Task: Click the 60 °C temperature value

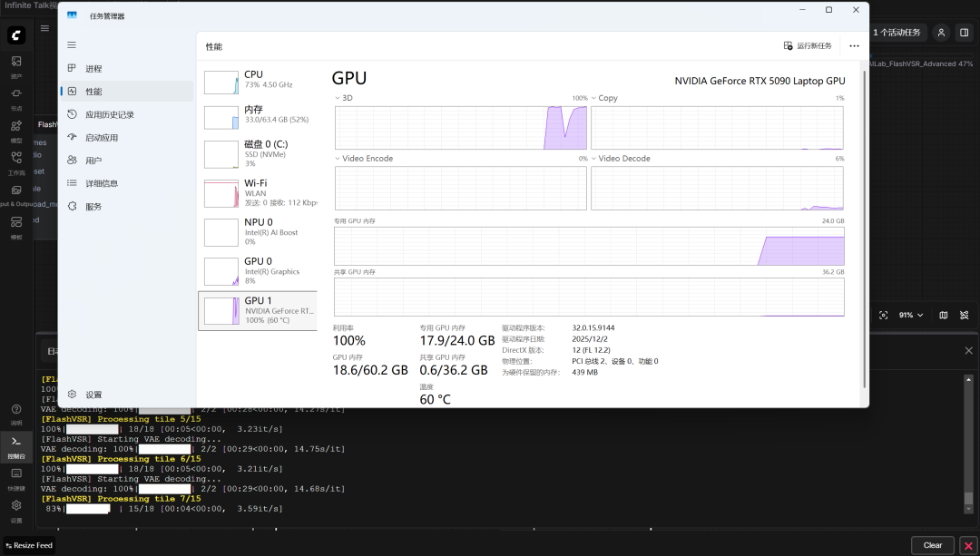Action: (x=435, y=399)
